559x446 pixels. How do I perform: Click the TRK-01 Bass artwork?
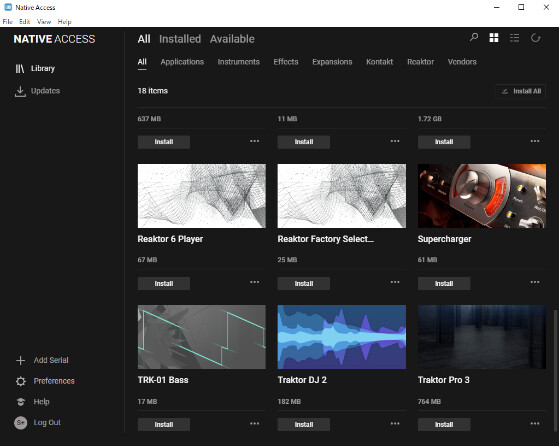pos(202,337)
